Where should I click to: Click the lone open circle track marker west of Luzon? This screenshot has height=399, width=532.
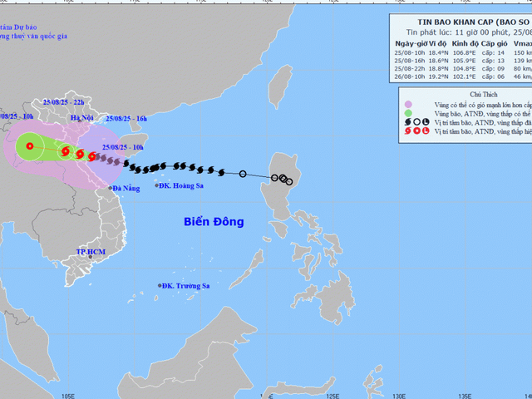[x=243, y=174]
